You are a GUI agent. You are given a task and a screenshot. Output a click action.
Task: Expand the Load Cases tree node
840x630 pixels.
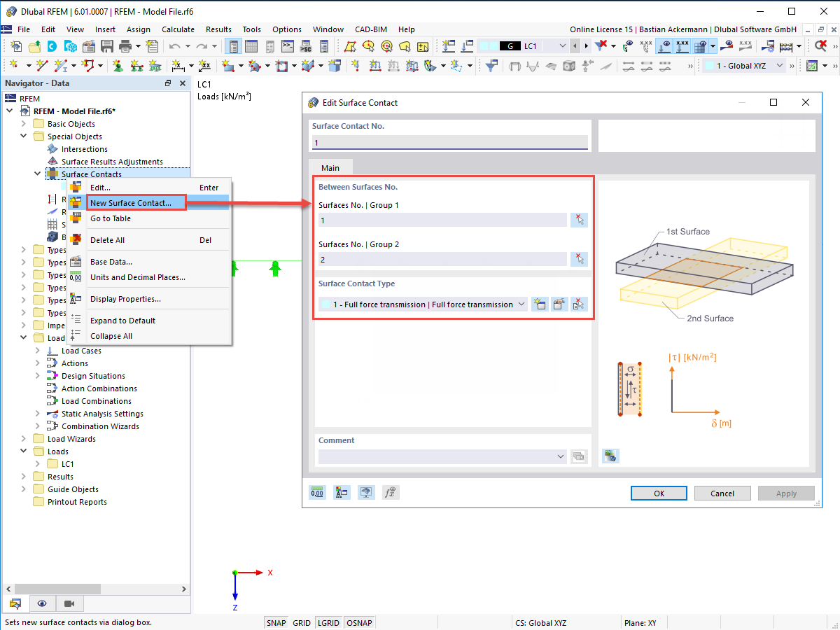(x=38, y=351)
